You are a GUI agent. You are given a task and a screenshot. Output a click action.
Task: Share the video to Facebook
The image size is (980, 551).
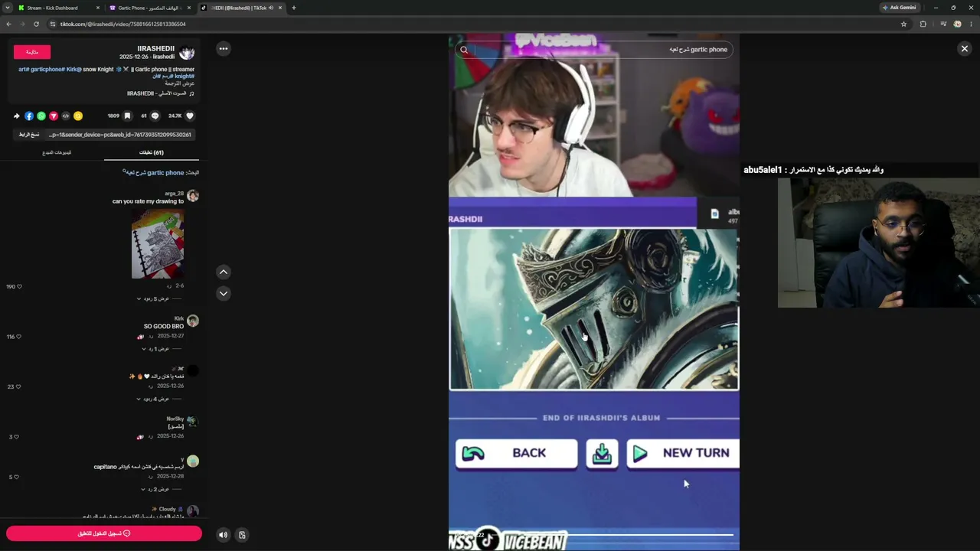tap(29, 116)
